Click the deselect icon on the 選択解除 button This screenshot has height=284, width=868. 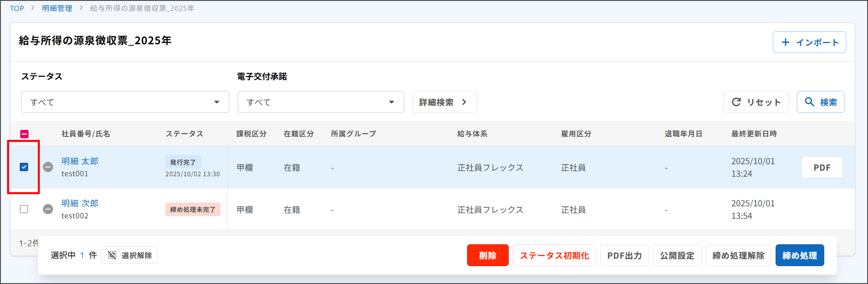coord(112,255)
